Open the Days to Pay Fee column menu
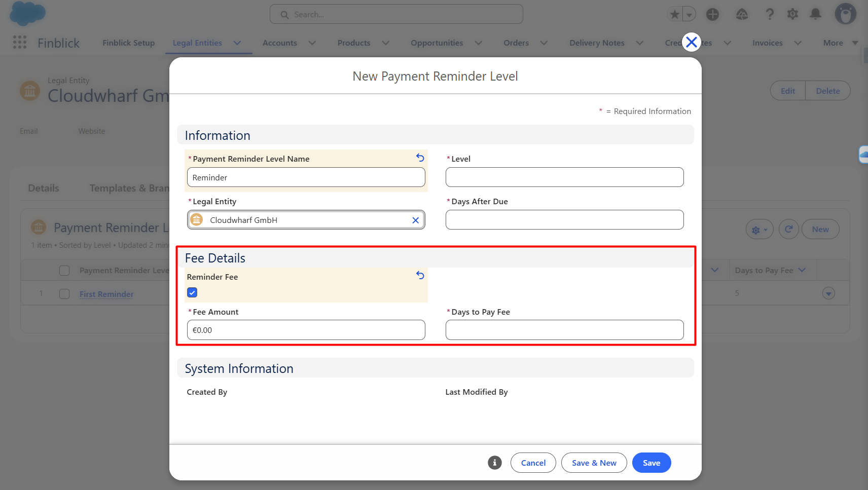This screenshot has height=490, width=868. pos(802,270)
